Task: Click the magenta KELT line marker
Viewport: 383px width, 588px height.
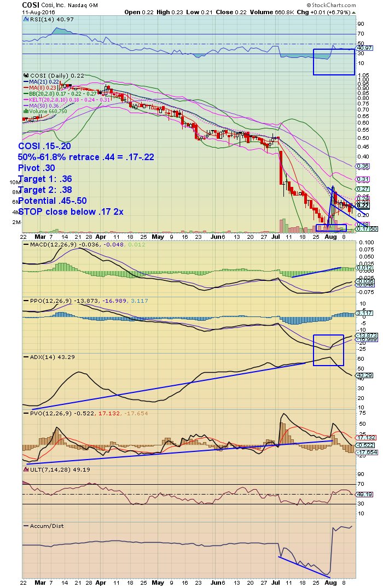Action: (x=26, y=100)
